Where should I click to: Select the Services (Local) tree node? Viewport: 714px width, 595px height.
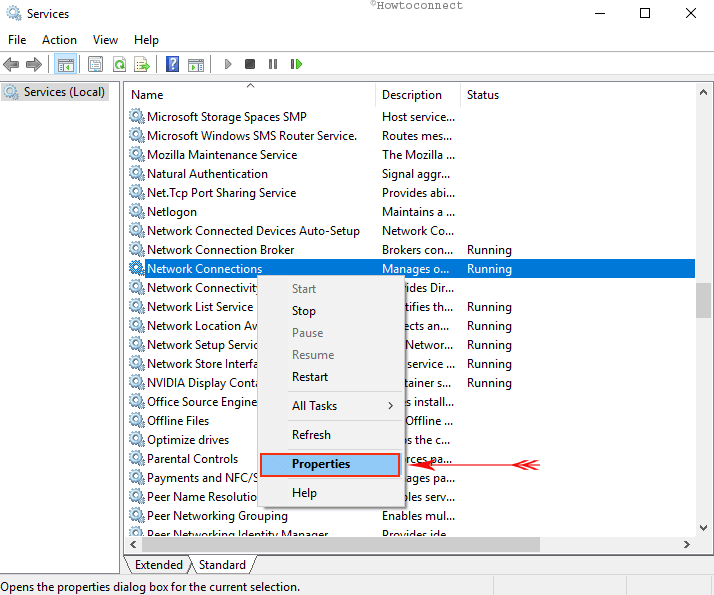56,92
